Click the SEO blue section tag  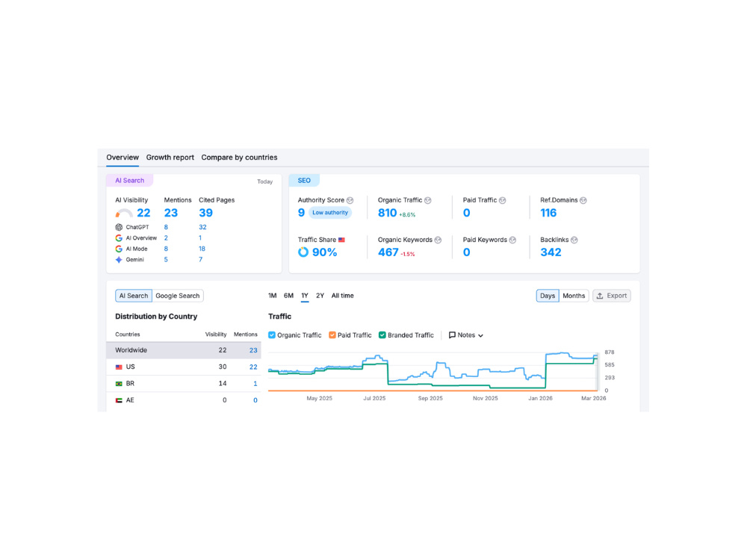point(304,181)
